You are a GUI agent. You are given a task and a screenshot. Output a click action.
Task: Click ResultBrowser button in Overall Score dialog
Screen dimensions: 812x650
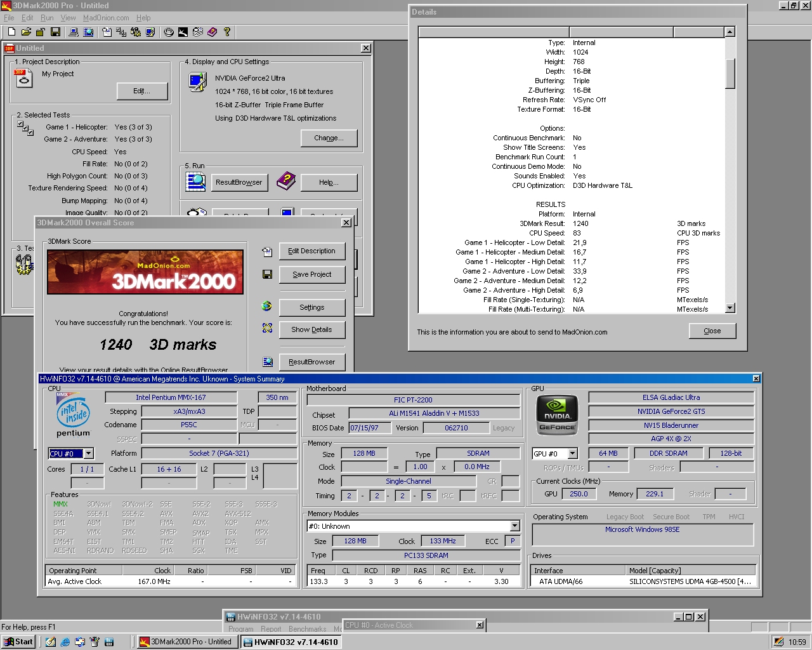click(x=311, y=362)
